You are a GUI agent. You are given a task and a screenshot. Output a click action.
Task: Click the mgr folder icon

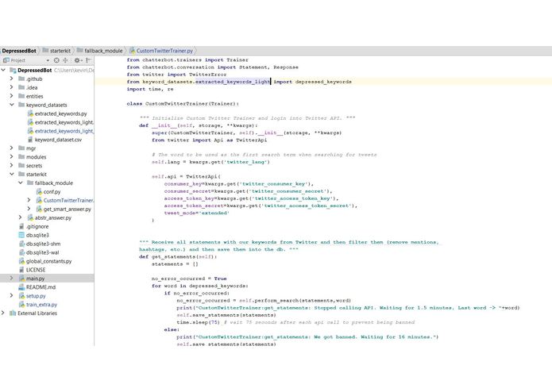pyautogui.click(x=21, y=148)
